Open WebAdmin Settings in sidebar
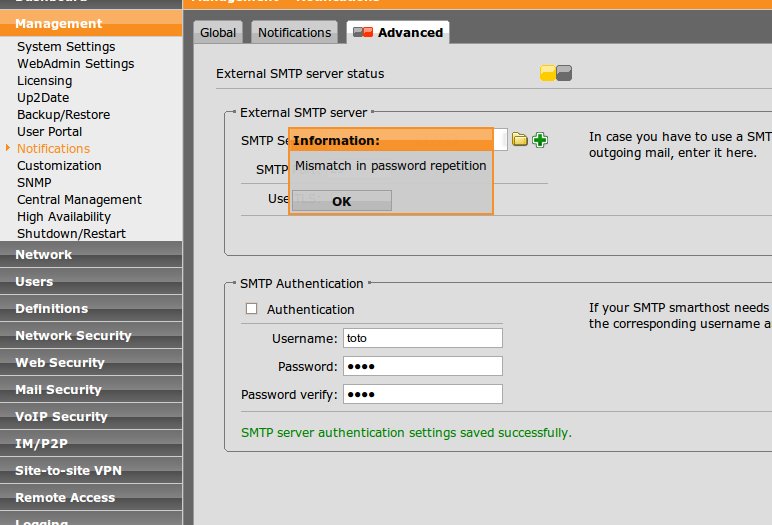 coord(75,64)
